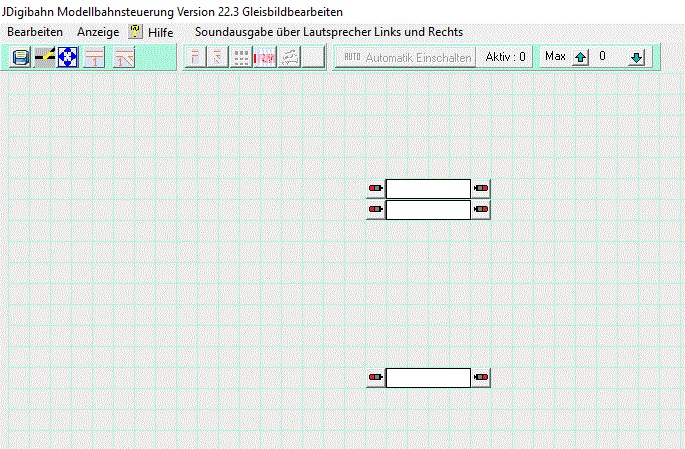
Task: Click the blue save disk icon
Action: [x=21, y=57]
